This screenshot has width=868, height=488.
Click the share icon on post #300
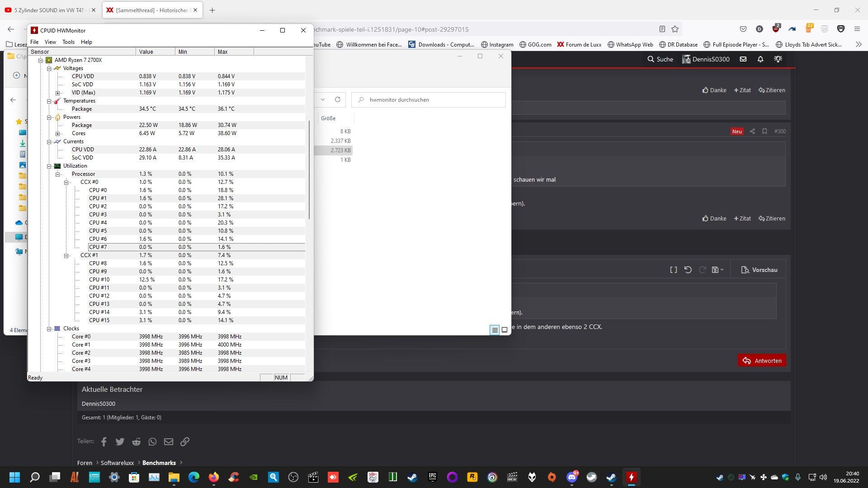pos(752,131)
